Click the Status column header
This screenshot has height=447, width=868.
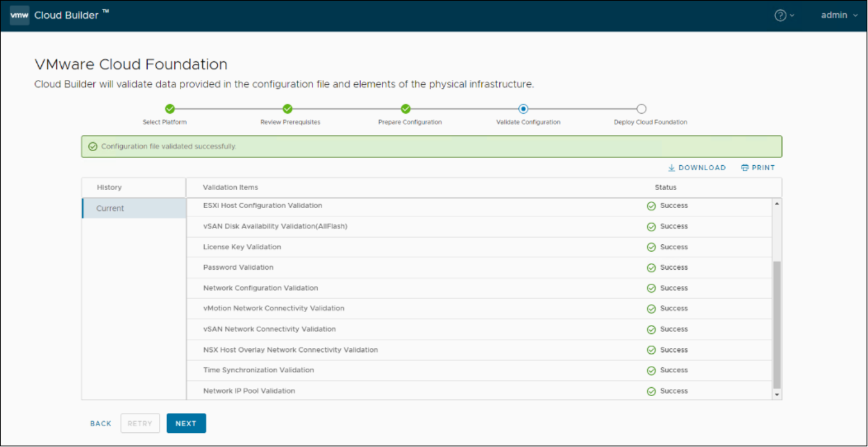pos(666,188)
